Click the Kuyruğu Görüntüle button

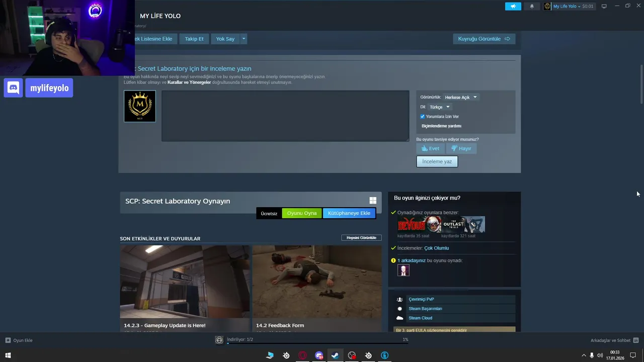(x=484, y=39)
